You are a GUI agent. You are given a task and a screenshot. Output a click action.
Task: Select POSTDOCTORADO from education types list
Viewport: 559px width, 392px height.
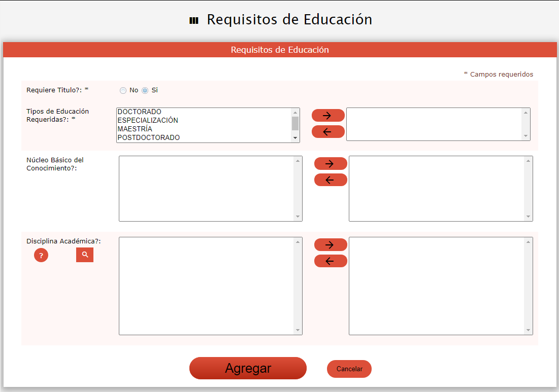point(149,138)
